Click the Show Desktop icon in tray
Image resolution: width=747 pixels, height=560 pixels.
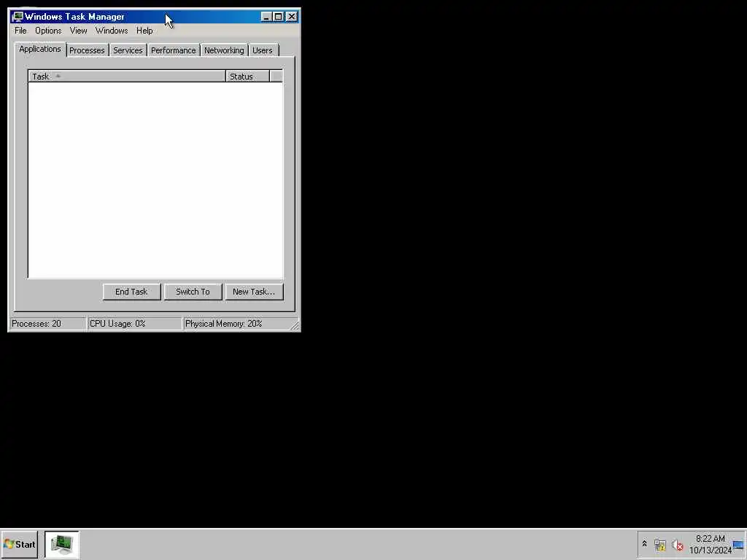(x=739, y=545)
